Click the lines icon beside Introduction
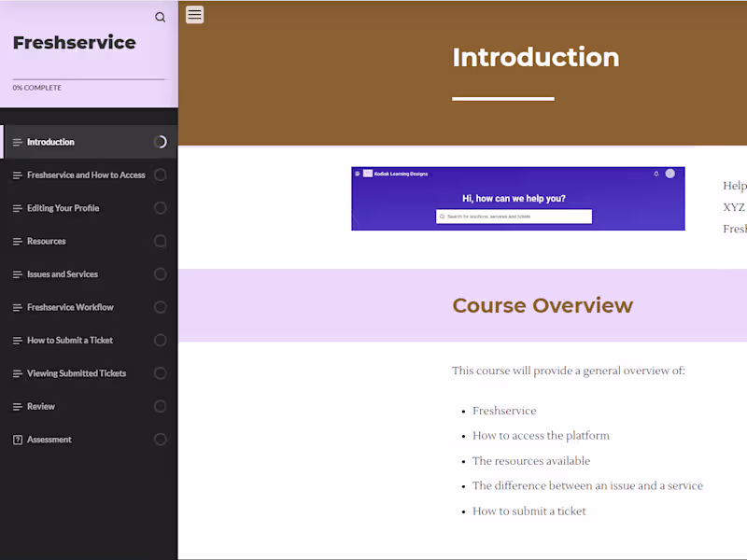Image resolution: width=747 pixels, height=560 pixels. click(18, 143)
